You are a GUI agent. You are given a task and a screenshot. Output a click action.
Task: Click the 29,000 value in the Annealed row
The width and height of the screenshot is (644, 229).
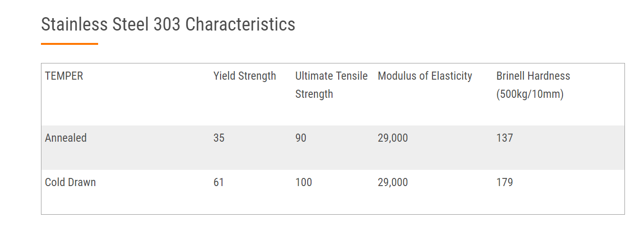[x=392, y=138]
